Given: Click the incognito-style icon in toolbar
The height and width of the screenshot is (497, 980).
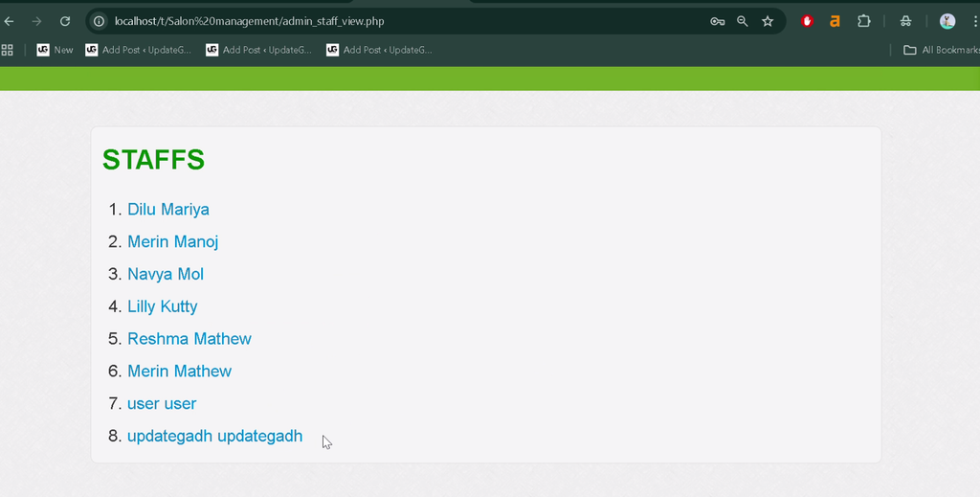Looking at the screenshot, I should (905, 21).
